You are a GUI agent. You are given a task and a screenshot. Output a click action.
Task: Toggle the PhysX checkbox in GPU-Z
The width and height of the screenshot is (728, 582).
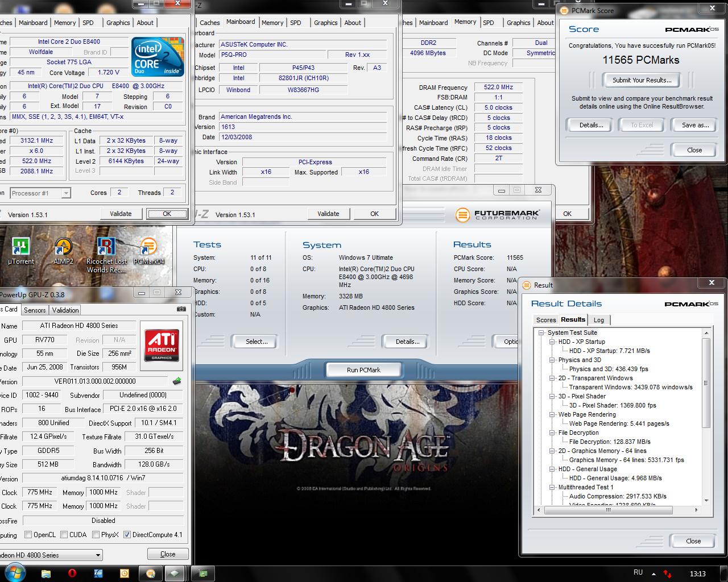point(96,535)
